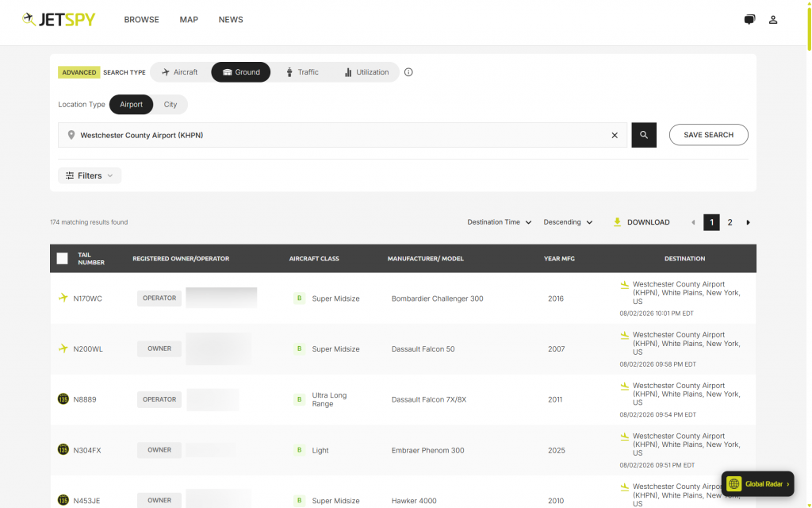
Task: Go to next results page arrow
Action: tap(748, 222)
